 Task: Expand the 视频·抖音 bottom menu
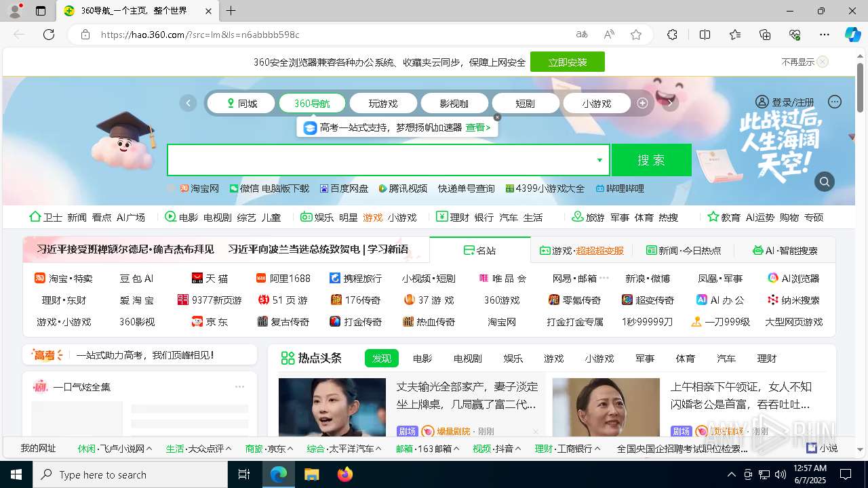click(x=496, y=448)
